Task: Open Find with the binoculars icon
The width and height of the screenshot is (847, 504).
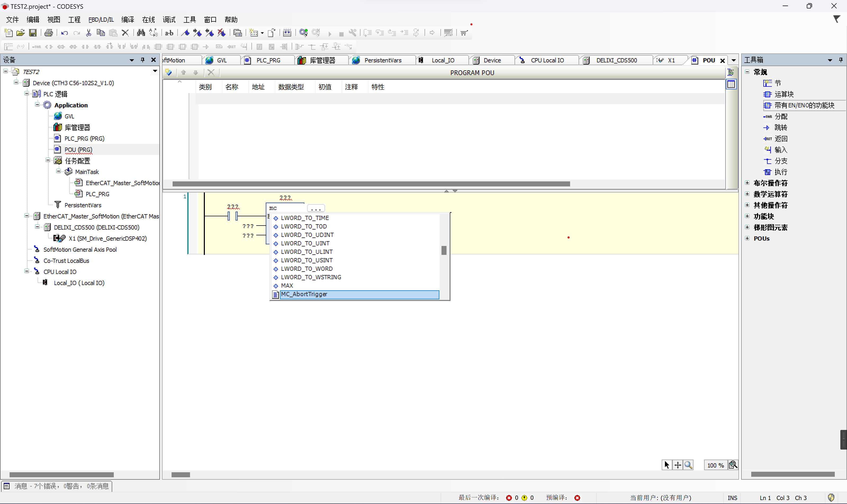Action: pos(141,33)
